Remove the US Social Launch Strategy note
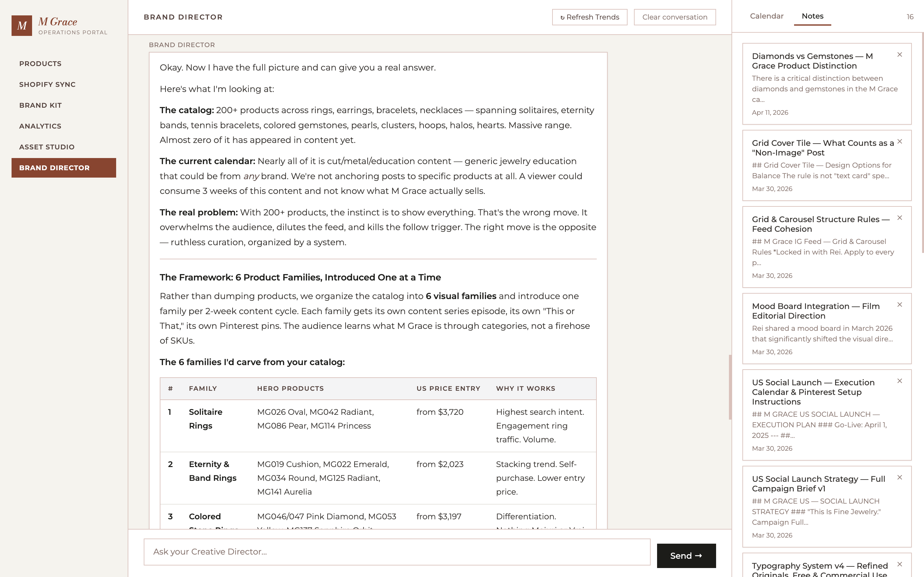 [900, 477]
